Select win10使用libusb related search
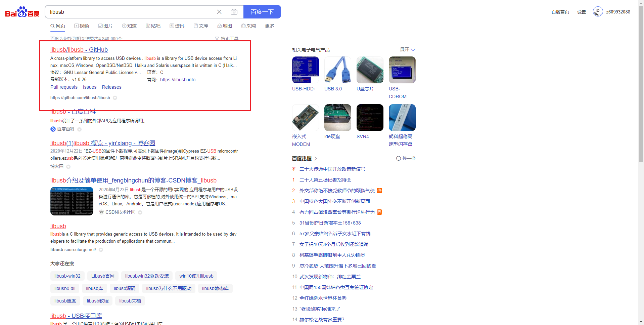Image resolution: width=644 pixels, height=325 pixels. [x=196, y=276]
